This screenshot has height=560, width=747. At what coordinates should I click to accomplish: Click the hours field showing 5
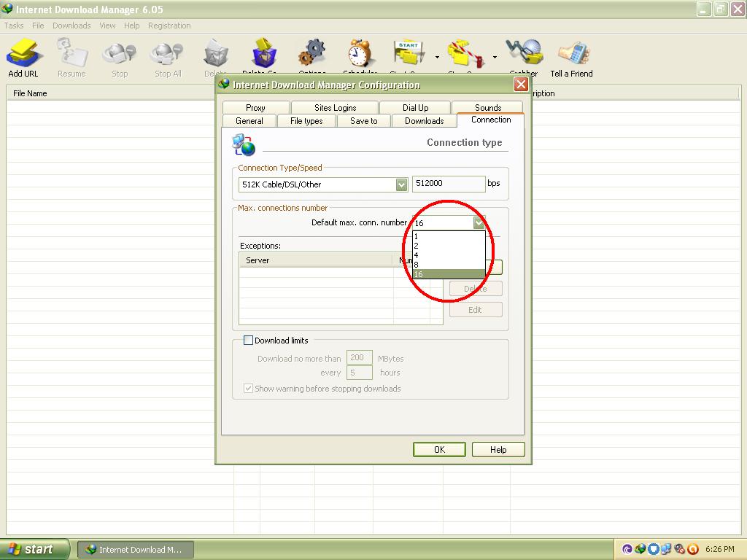click(359, 373)
